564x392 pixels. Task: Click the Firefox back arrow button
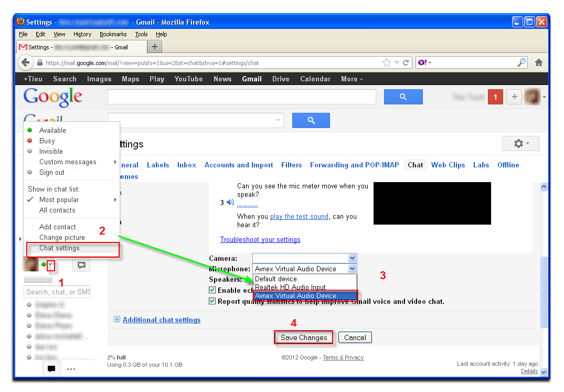tap(25, 62)
